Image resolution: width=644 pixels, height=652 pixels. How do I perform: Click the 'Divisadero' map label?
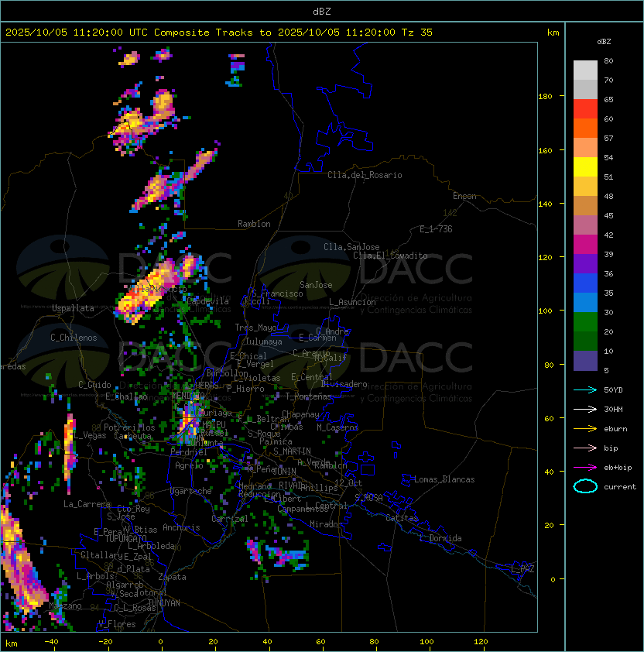[x=344, y=384]
